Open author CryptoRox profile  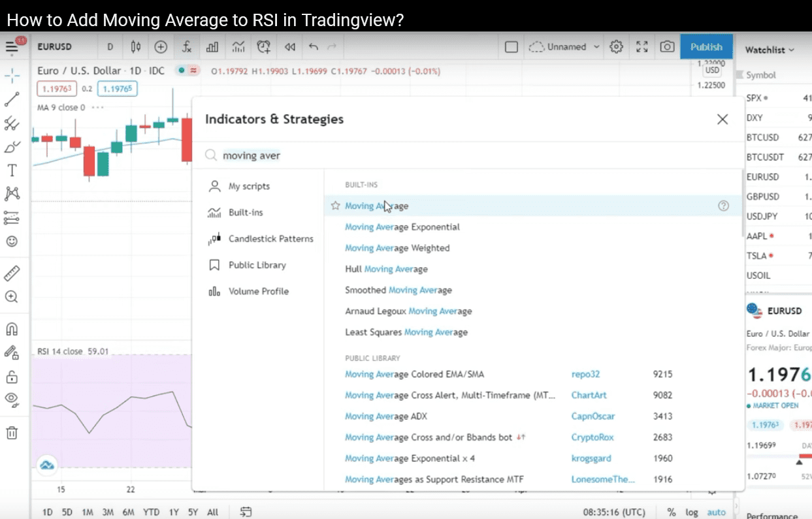click(x=593, y=437)
